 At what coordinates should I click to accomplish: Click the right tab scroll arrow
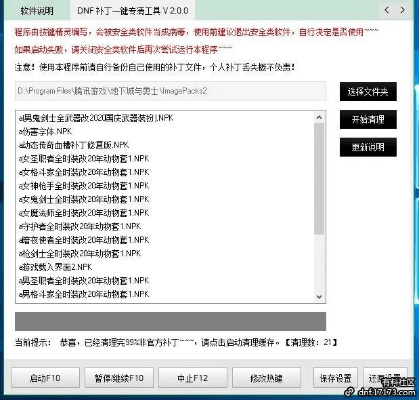pos(403,10)
